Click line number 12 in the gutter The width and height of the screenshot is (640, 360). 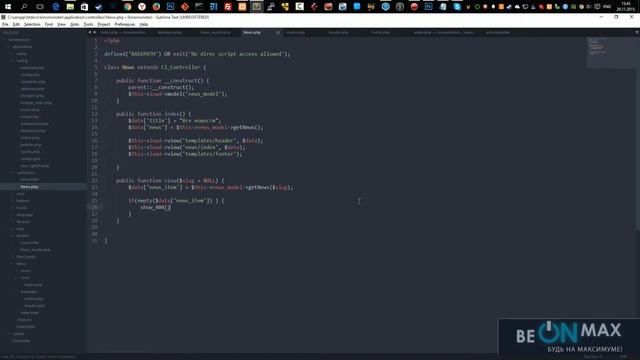94,114
